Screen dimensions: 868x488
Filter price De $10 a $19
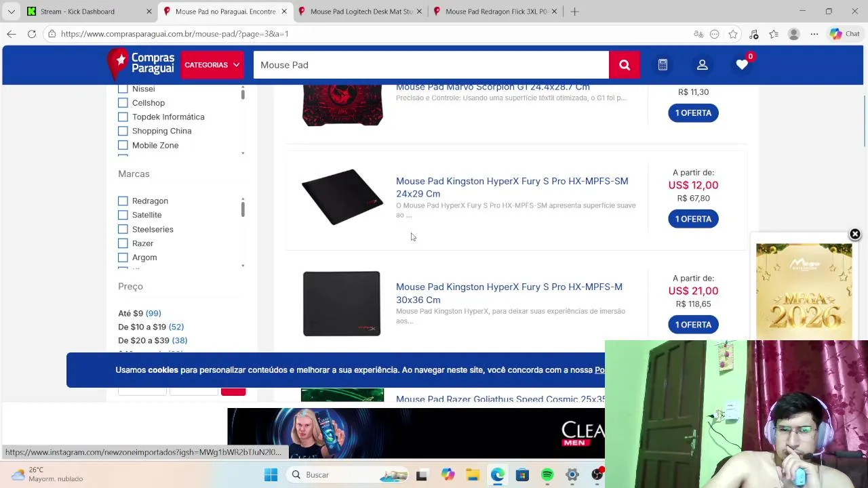coord(151,327)
